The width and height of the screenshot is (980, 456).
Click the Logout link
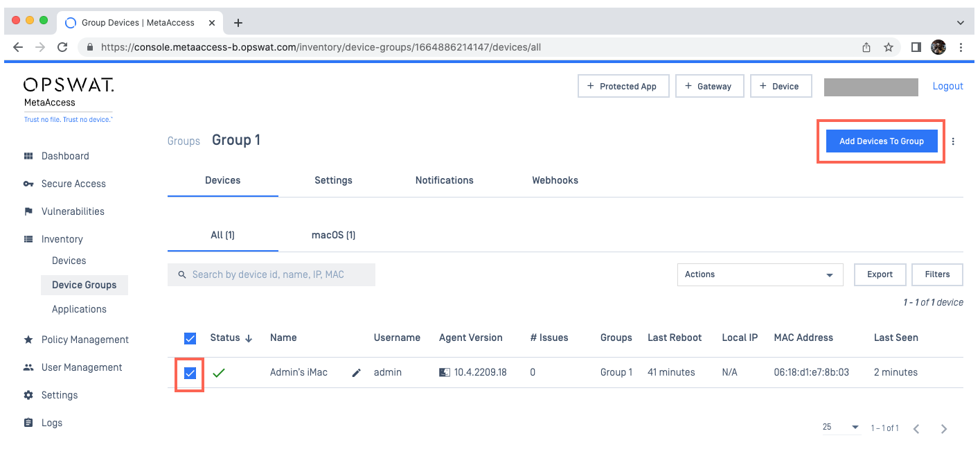click(x=947, y=86)
